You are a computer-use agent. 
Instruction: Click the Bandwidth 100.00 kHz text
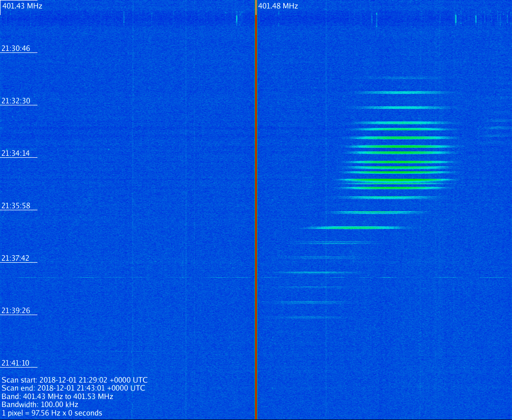(x=40, y=405)
